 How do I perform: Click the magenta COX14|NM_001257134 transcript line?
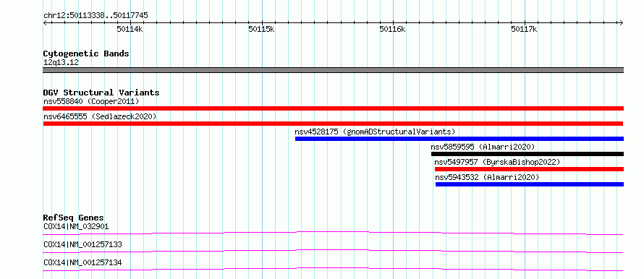tap(333, 269)
